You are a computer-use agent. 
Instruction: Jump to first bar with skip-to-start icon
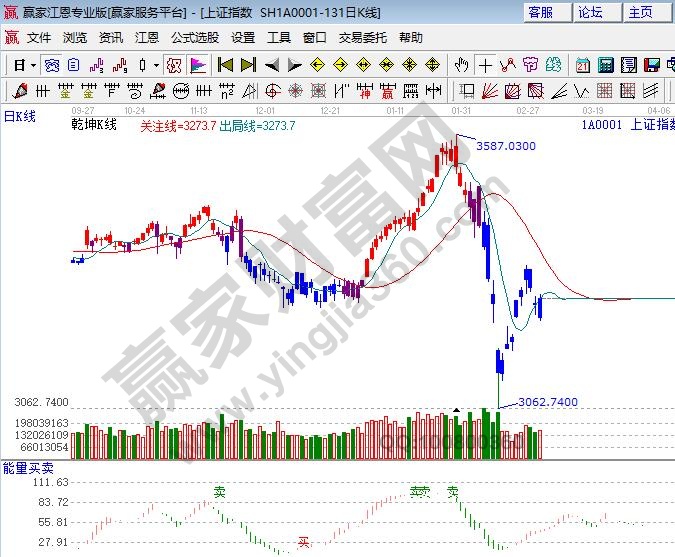point(225,65)
